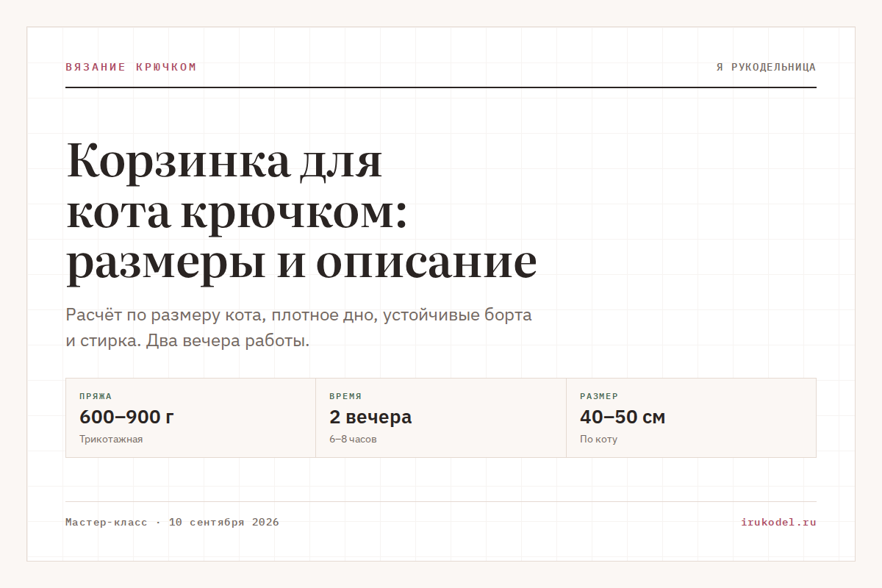
Task: Select the 40–50 см value
Action: [x=623, y=417]
